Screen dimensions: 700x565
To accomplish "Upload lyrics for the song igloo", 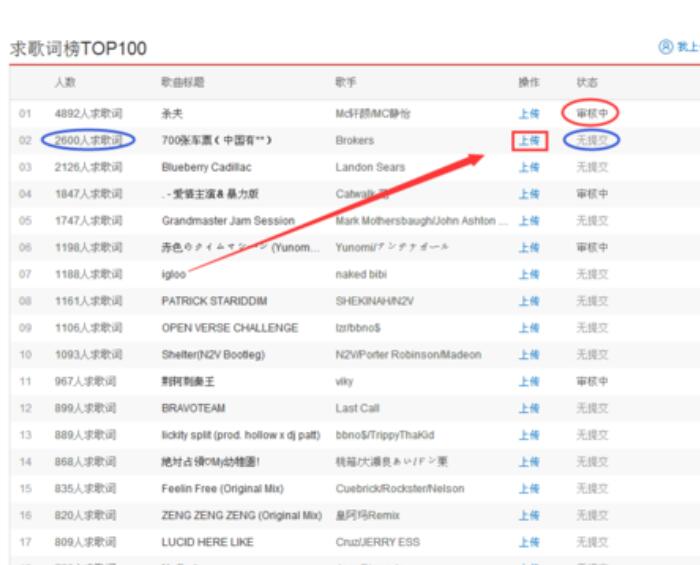I will coord(528,274).
